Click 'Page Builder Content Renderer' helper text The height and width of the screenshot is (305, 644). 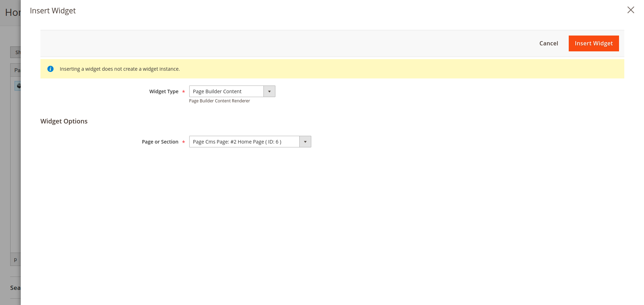[219, 101]
